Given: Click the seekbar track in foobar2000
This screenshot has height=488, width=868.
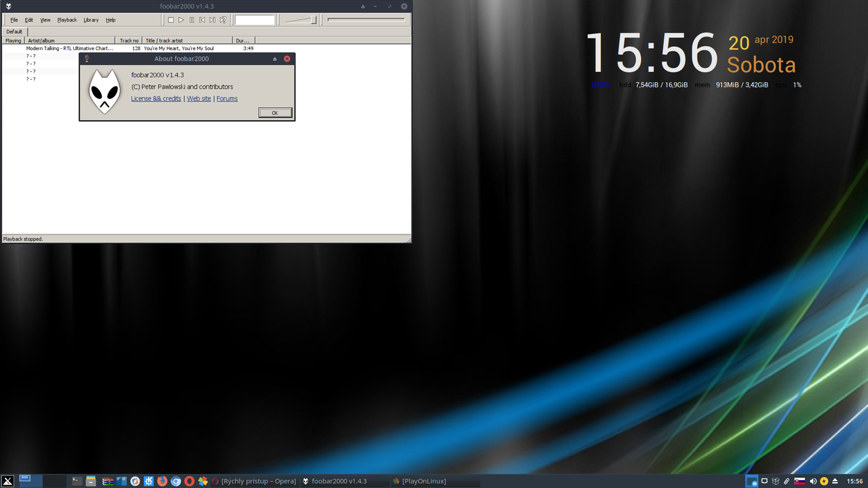Looking at the screenshot, I should coord(366,20).
